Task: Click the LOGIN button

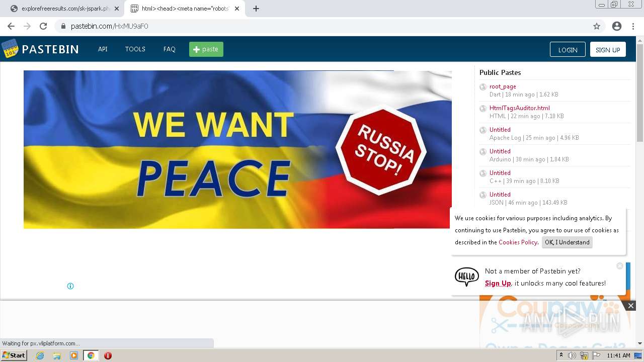Action: pos(568,49)
